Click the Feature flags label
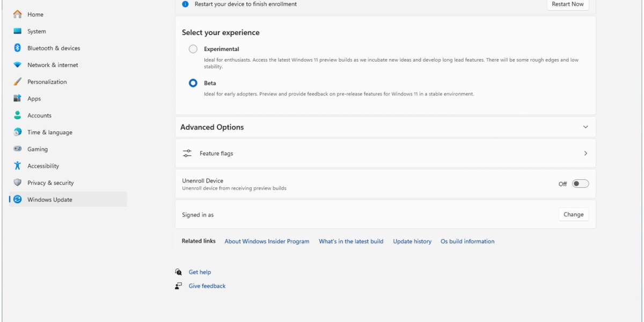Viewport: 644px width, 322px height. point(216,153)
